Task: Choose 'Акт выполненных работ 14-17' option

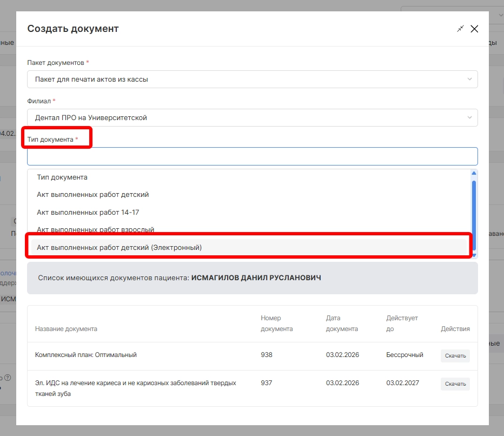Action: (x=88, y=213)
